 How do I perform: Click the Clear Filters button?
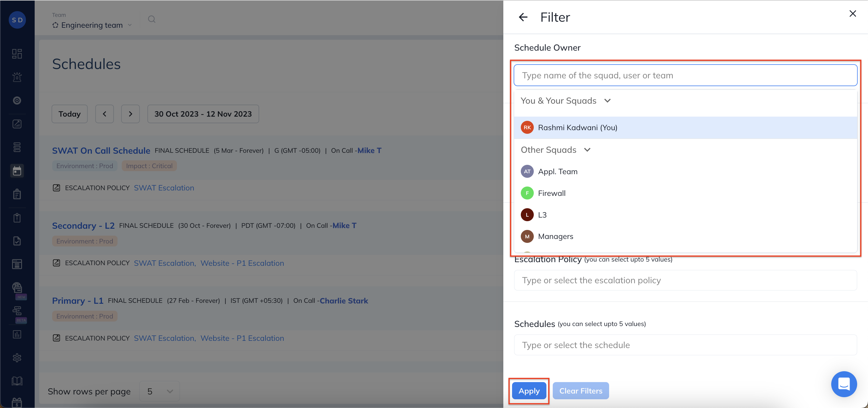point(580,391)
